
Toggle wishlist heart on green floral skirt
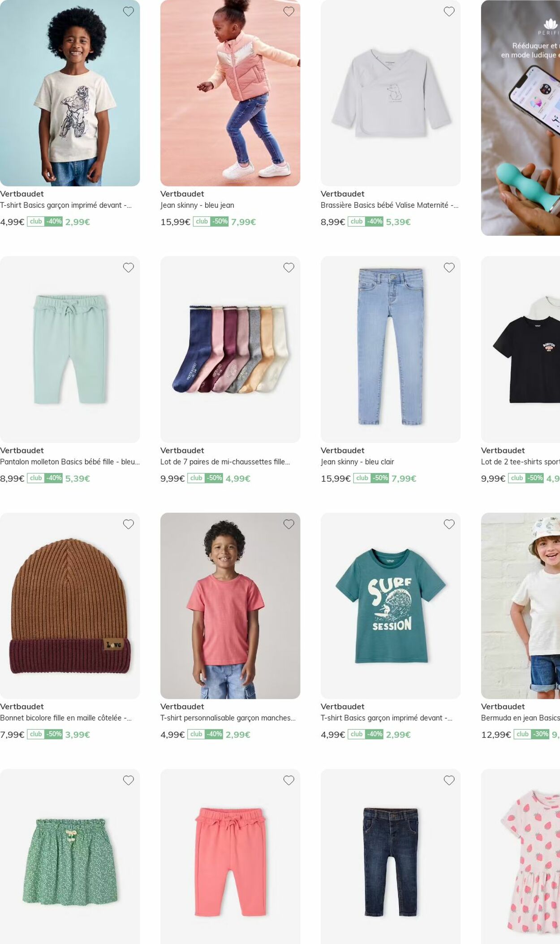(129, 780)
